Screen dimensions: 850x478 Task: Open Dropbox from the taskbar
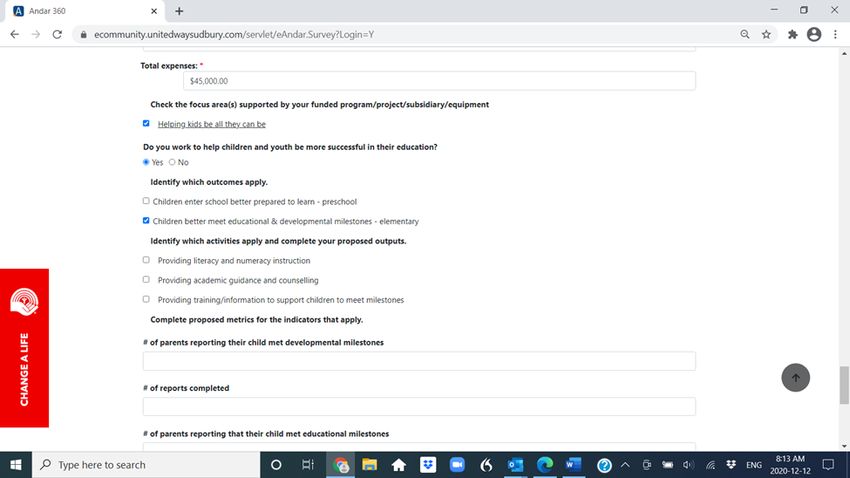(428, 464)
